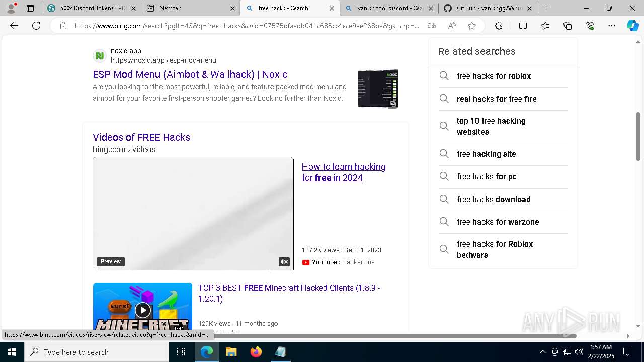Activate Read aloud icon
Screen dimensions: 644x362
[x=452, y=26]
